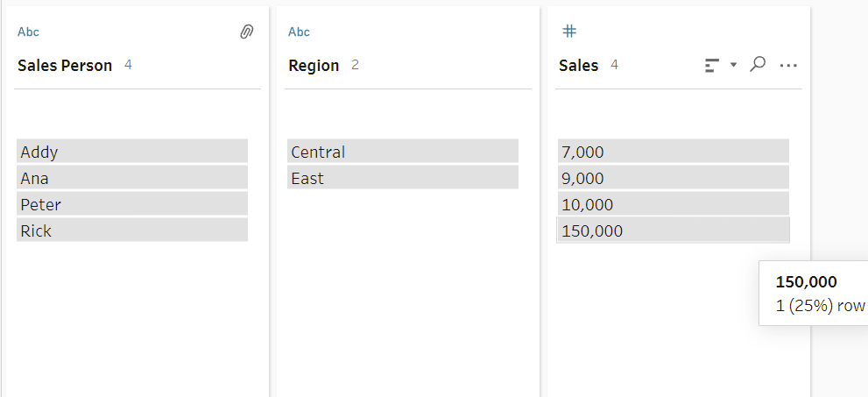
Task: Select the Addy value row
Action: [131, 152]
